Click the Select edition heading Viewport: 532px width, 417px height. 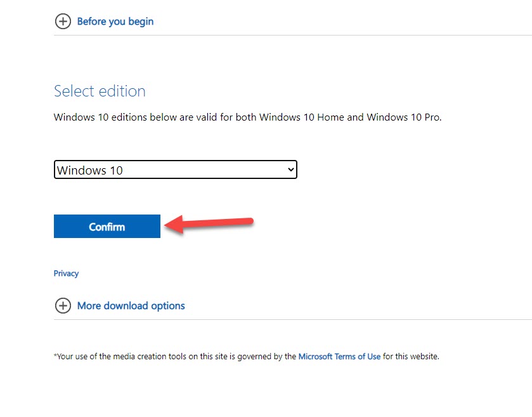click(100, 91)
